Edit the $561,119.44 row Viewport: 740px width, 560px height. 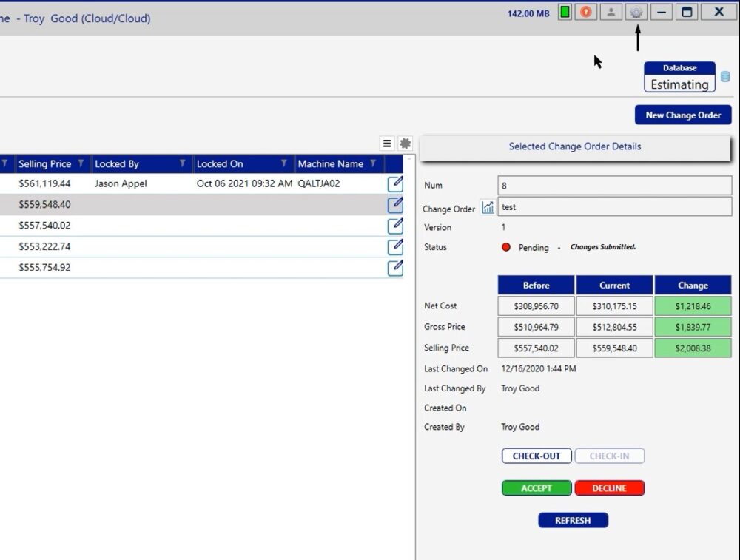[x=395, y=183]
